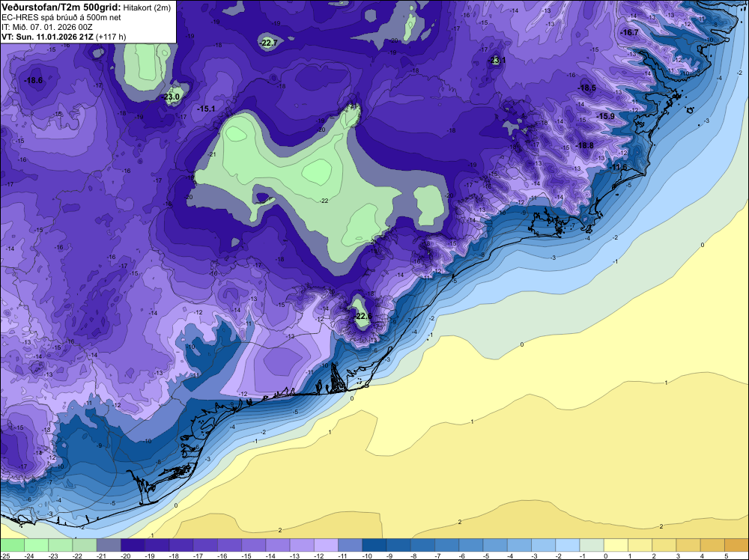Select the legend color swatch for 3
The width and height of the screenshot is (749, 560).
(x=688, y=545)
